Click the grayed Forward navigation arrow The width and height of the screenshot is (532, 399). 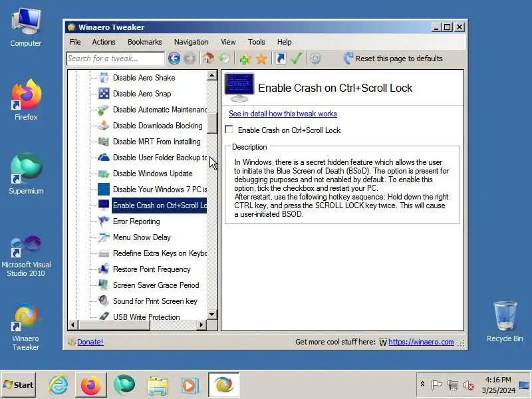190,59
